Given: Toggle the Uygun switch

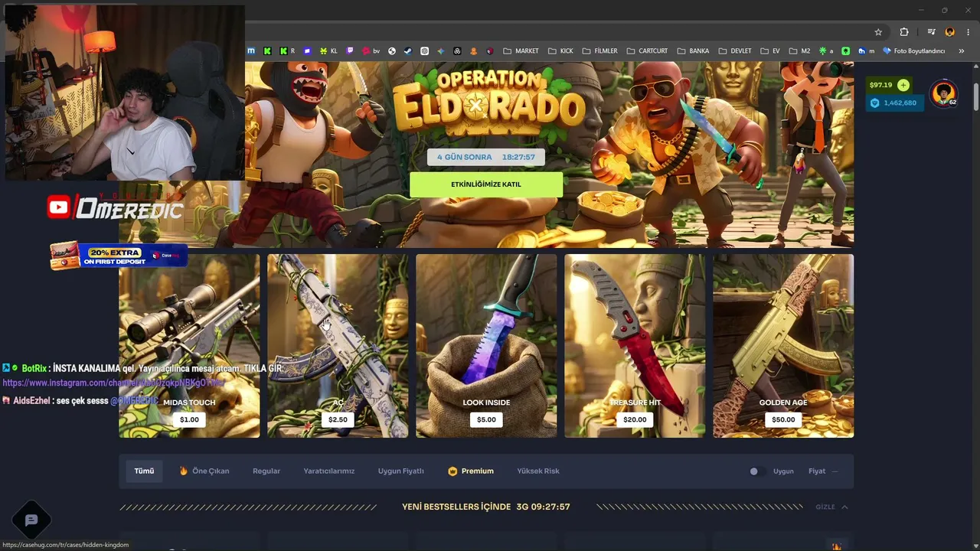Looking at the screenshot, I should [x=756, y=471].
